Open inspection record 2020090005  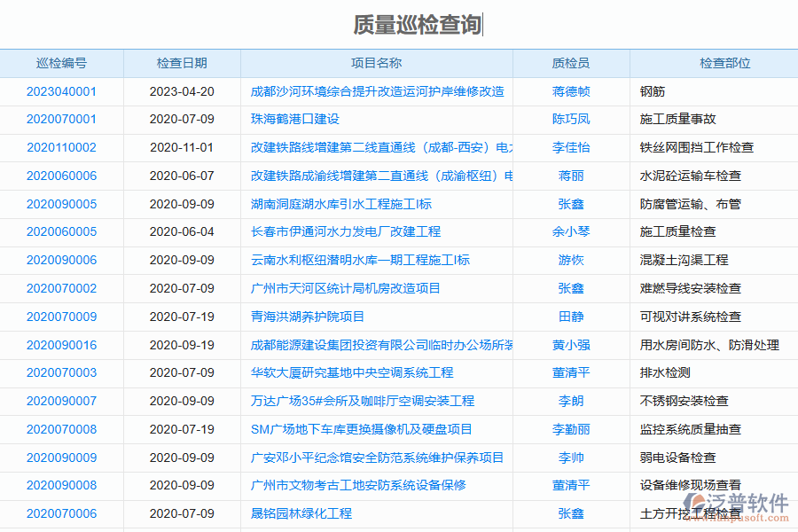62,204
